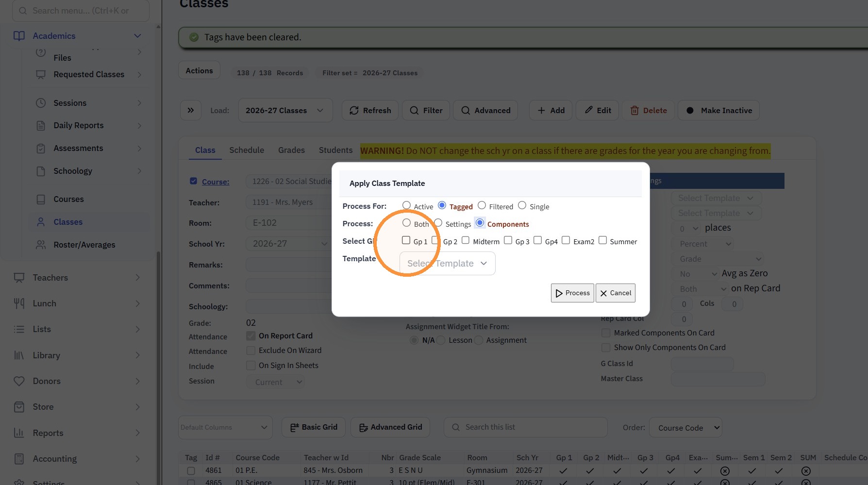
Task: Collapse the Academics menu chevron
Action: [137, 36]
